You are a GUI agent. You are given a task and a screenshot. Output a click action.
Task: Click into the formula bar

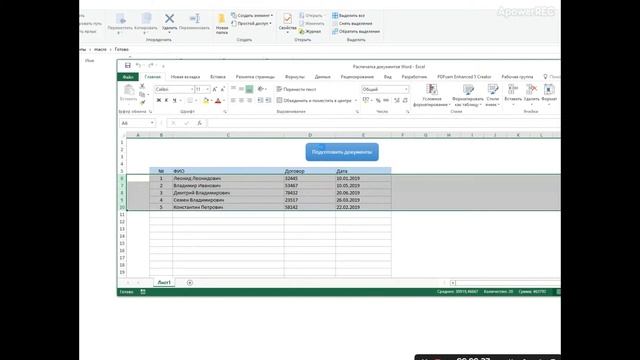pyautogui.click(x=384, y=123)
